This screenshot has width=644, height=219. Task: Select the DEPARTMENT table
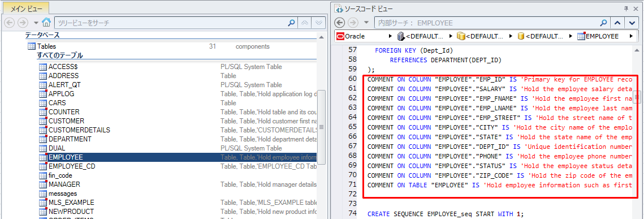click(70, 139)
